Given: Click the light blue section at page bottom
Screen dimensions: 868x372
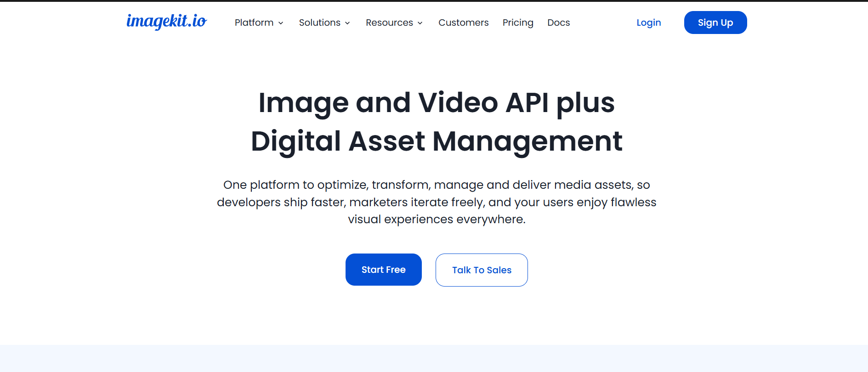Looking at the screenshot, I should (x=434, y=358).
